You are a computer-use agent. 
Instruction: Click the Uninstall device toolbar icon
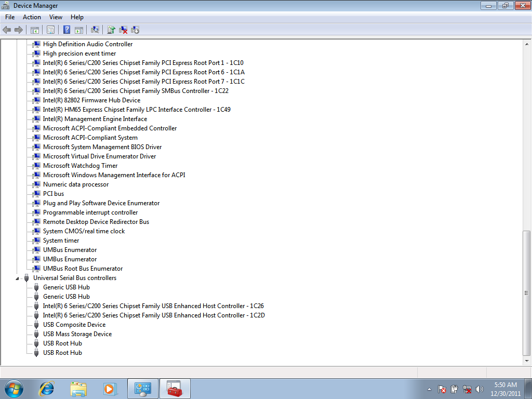[123, 30]
